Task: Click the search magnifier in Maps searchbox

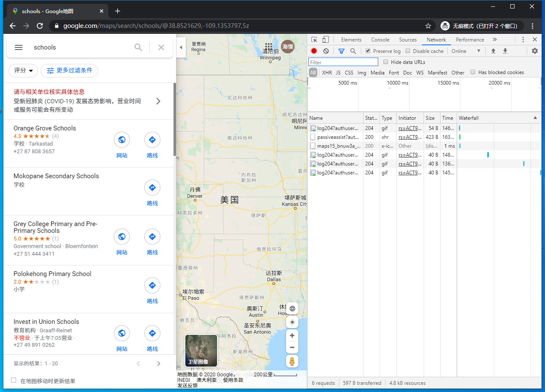Action: 138,47
